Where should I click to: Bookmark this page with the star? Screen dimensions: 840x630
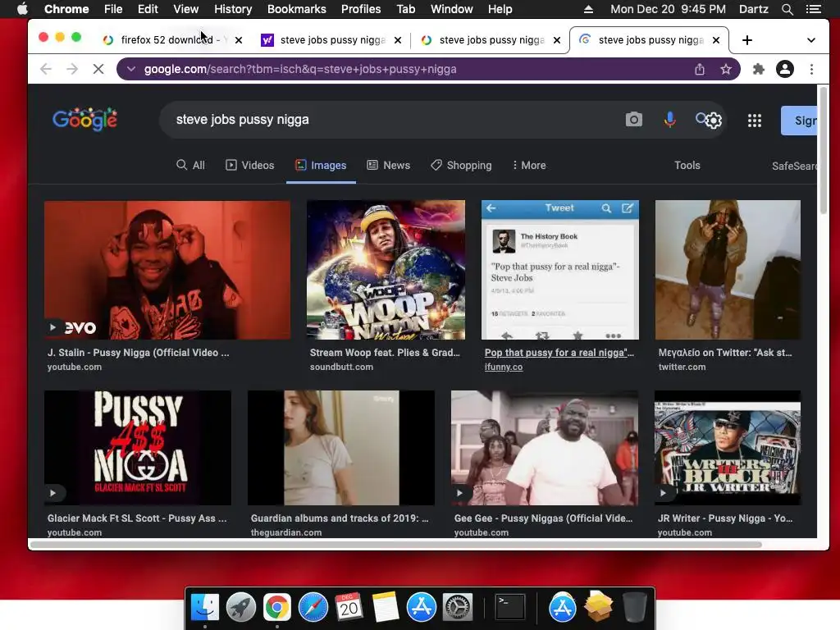(x=725, y=69)
